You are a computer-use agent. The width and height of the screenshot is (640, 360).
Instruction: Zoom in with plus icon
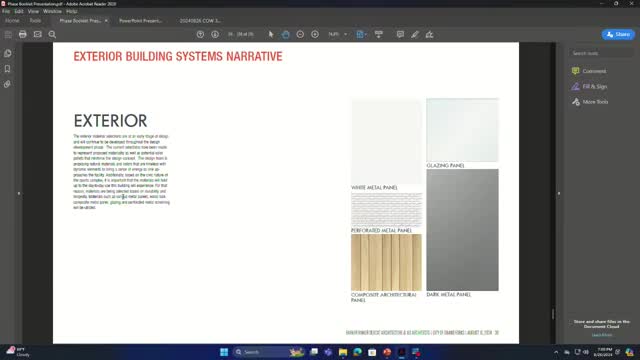[315, 34]
